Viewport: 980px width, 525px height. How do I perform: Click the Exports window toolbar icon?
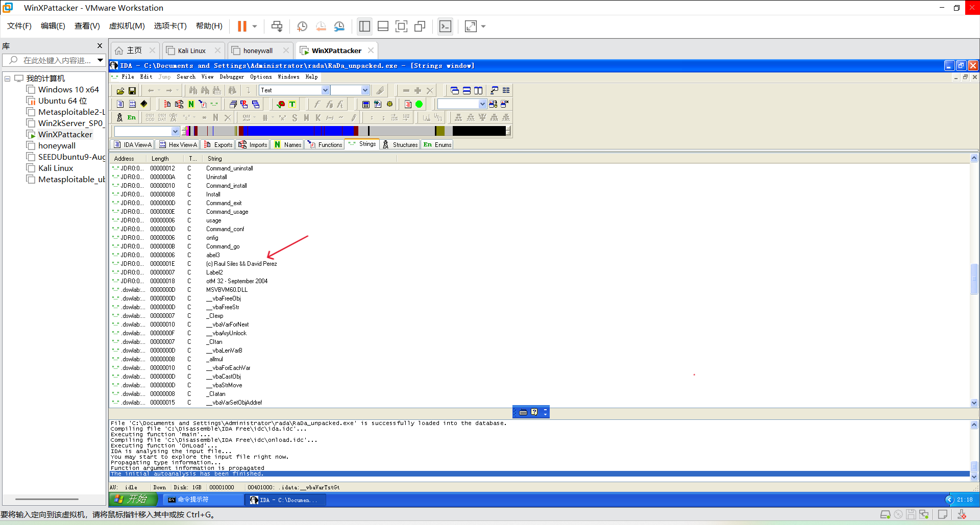click(x=167, y=104)
